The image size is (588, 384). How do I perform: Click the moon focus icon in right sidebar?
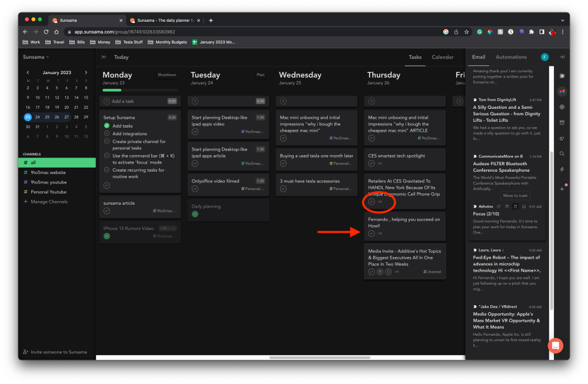[x=562, y=138]
